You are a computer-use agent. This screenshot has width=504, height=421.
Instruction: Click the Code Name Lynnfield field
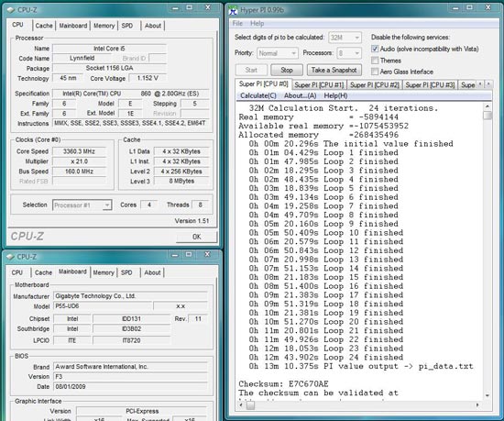[82, 58]
